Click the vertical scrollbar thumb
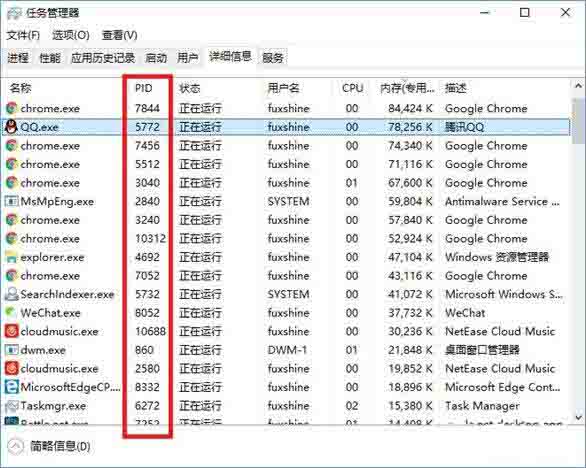The image size is (586, 468). [578, 121]
